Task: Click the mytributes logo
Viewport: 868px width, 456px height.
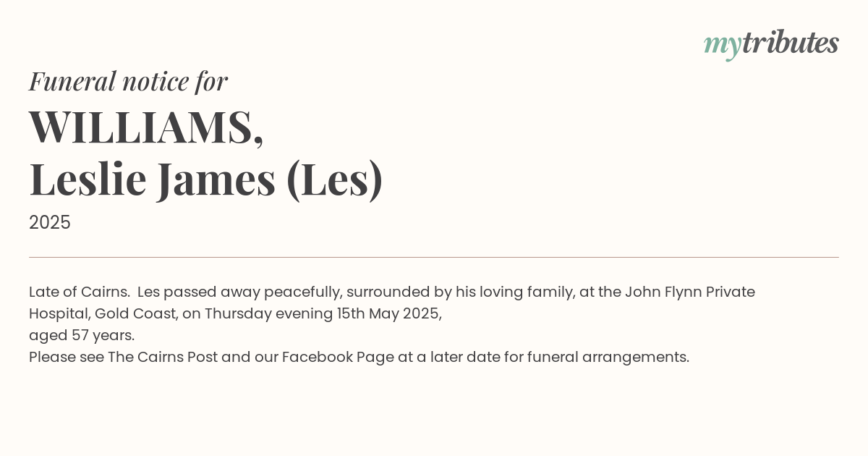Action: (x=771, y=44)
